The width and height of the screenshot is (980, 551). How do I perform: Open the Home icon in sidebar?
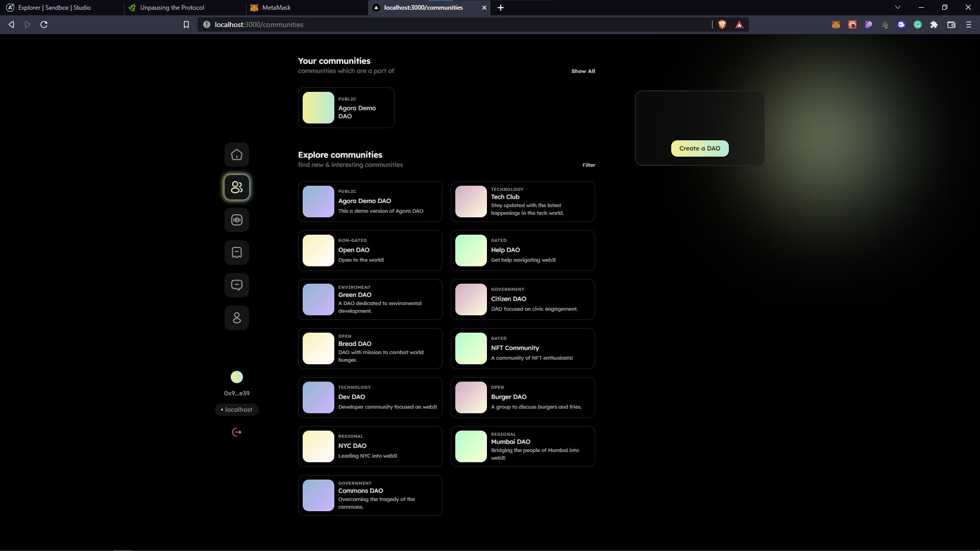tap(236, 155)
